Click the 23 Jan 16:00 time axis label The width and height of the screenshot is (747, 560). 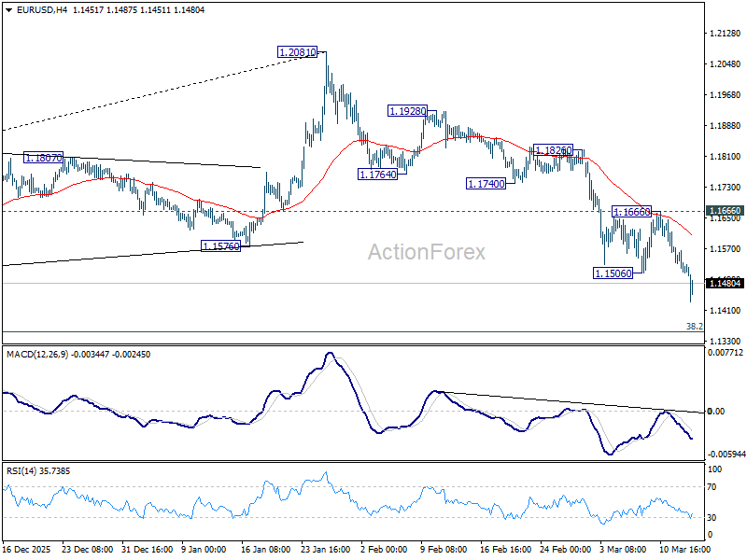pos(326,550)
